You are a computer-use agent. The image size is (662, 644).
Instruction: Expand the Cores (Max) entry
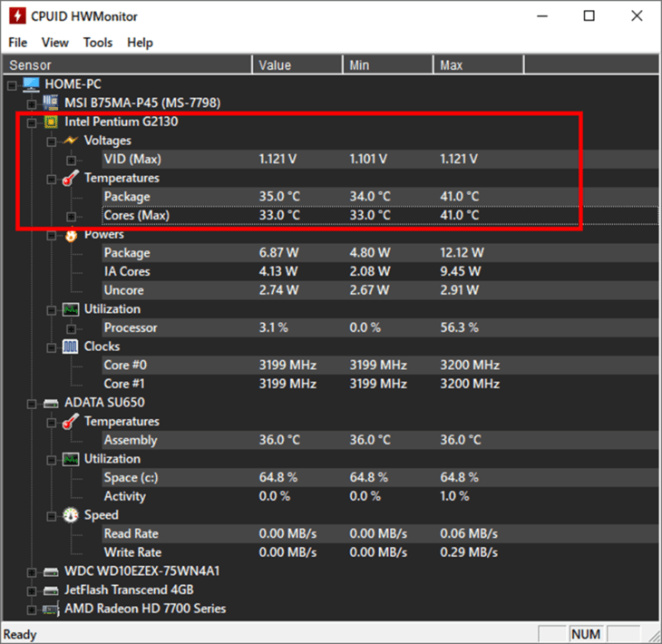pyautogui.click(x=72, y=217)
